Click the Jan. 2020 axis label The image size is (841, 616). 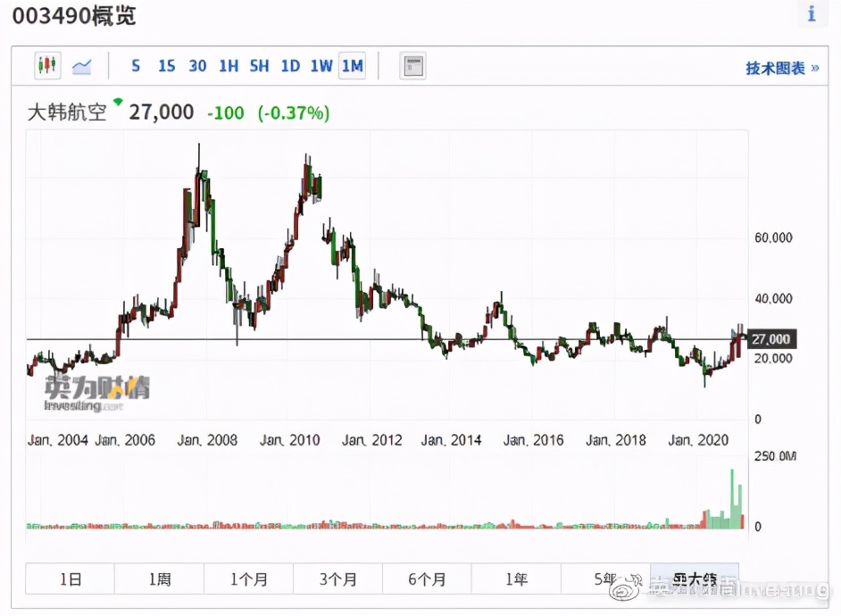pos(698,440)
